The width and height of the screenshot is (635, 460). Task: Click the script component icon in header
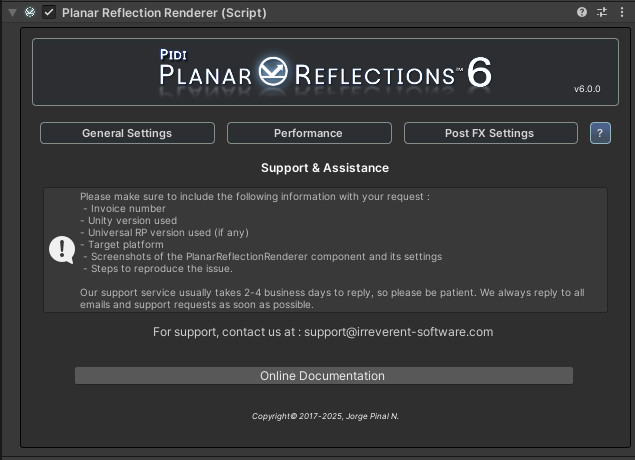30,12
